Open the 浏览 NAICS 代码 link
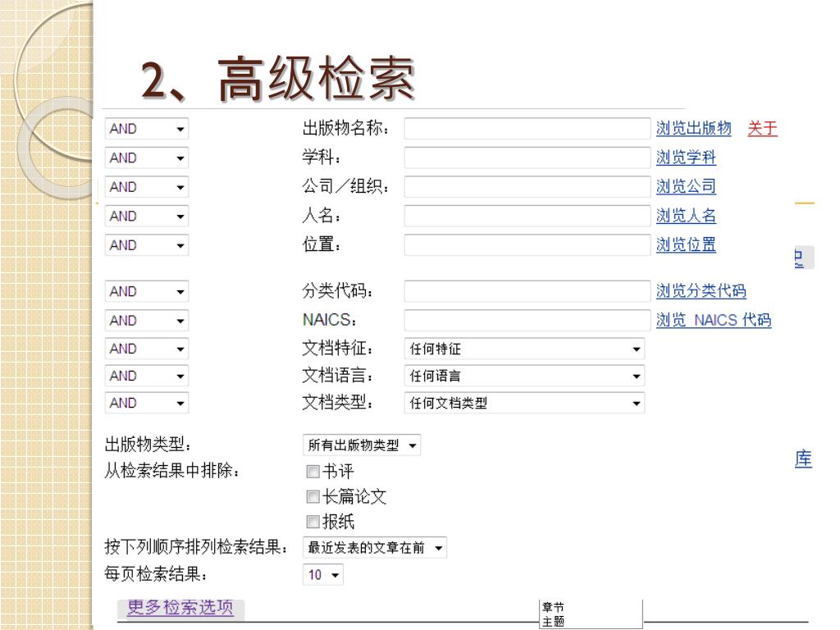Screen dimensions: 840x630 (714, 321)
